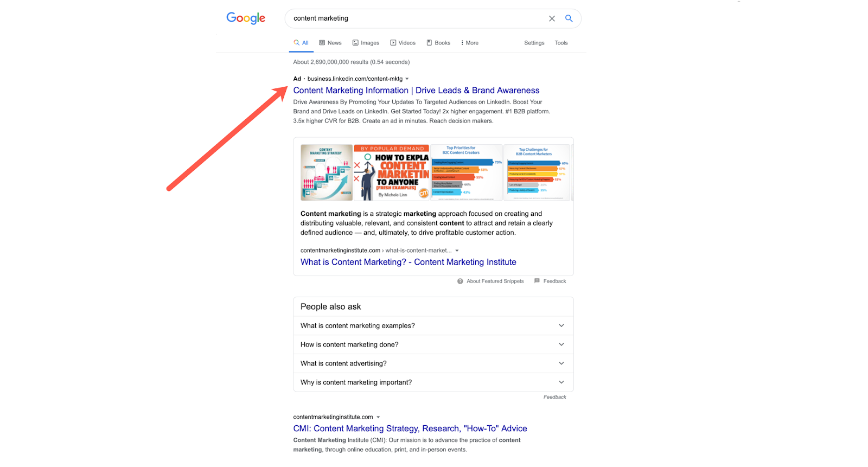Click the Google logo
This screenshot has width=868, height=467.
pos(246,18)
